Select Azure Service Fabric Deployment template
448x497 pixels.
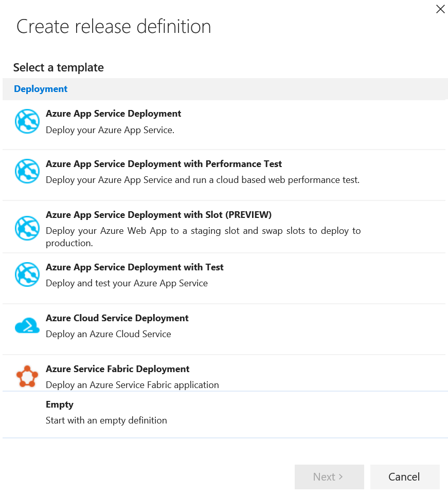coord(117,369)
